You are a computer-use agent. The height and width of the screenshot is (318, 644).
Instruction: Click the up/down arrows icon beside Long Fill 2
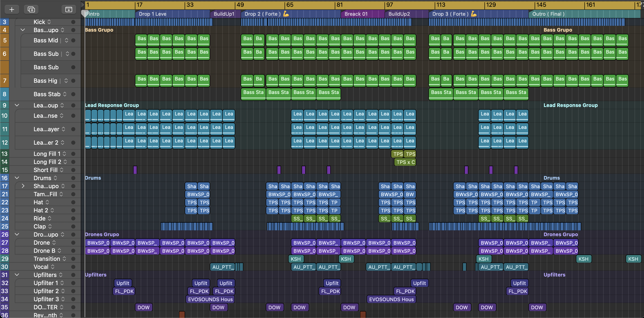65,162
